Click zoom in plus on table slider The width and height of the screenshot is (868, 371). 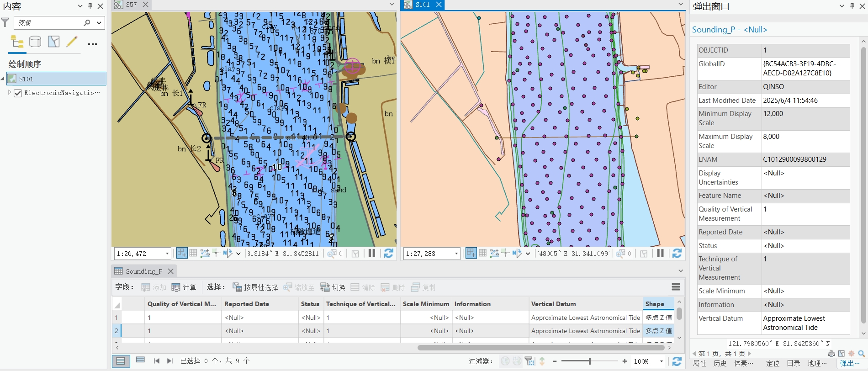[625, 361]
